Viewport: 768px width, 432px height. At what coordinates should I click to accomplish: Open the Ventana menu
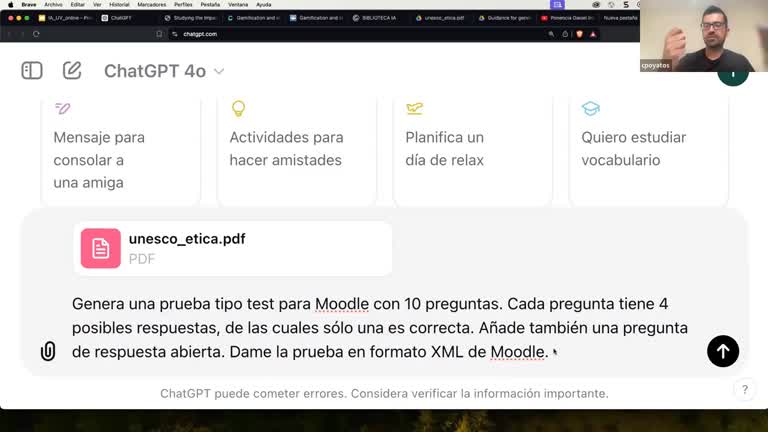coord(238,4)
